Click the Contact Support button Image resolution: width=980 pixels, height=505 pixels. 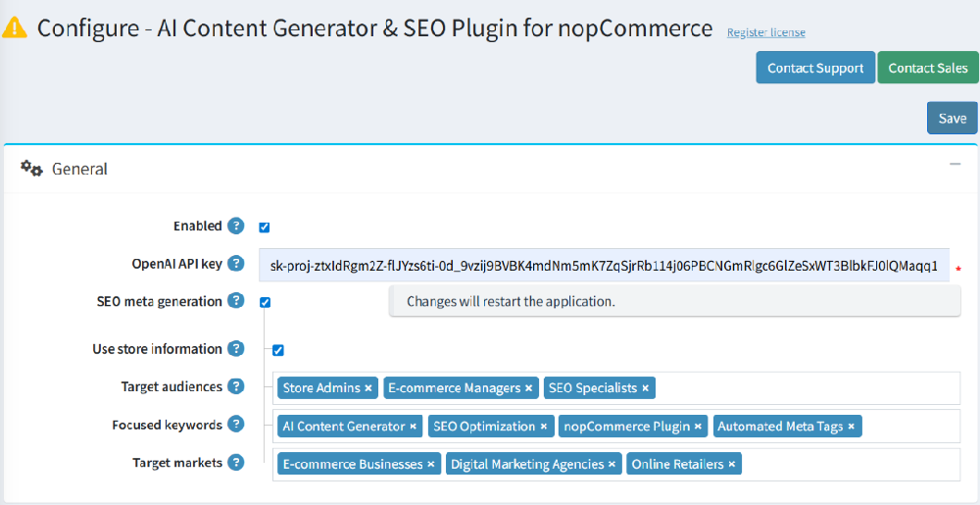click(815, 68)
